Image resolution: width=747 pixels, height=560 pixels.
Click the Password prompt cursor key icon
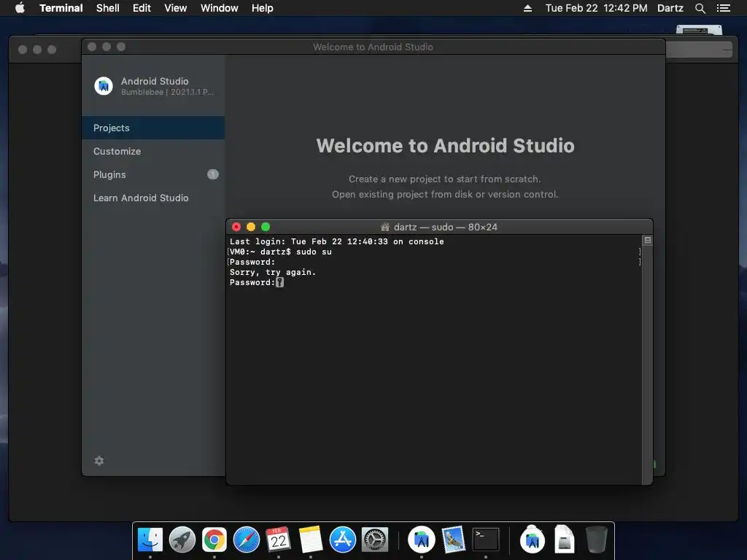[x=279, y=282]
